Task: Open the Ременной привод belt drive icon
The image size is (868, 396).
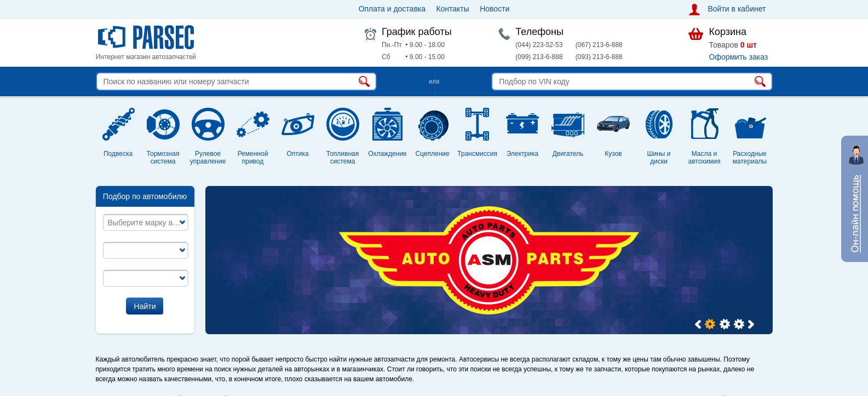Action: 253,124
